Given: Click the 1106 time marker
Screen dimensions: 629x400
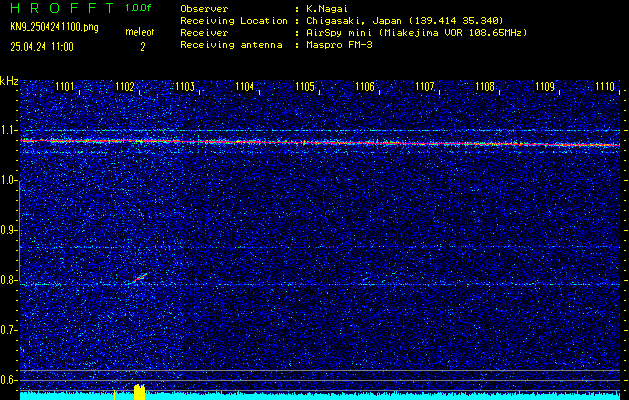Looking at the screenshot, I should 365,86.
